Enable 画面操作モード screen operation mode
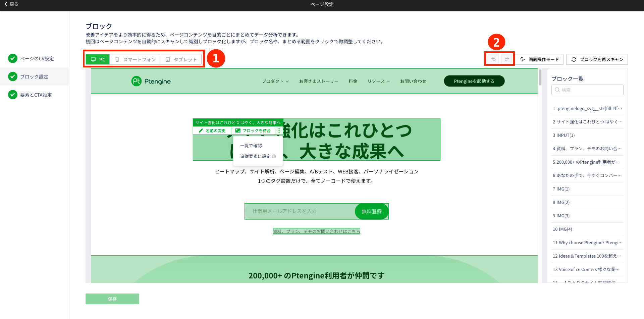The width and height of the screenshot is (644, 319). pyautogui.click(x=539, y=59)
